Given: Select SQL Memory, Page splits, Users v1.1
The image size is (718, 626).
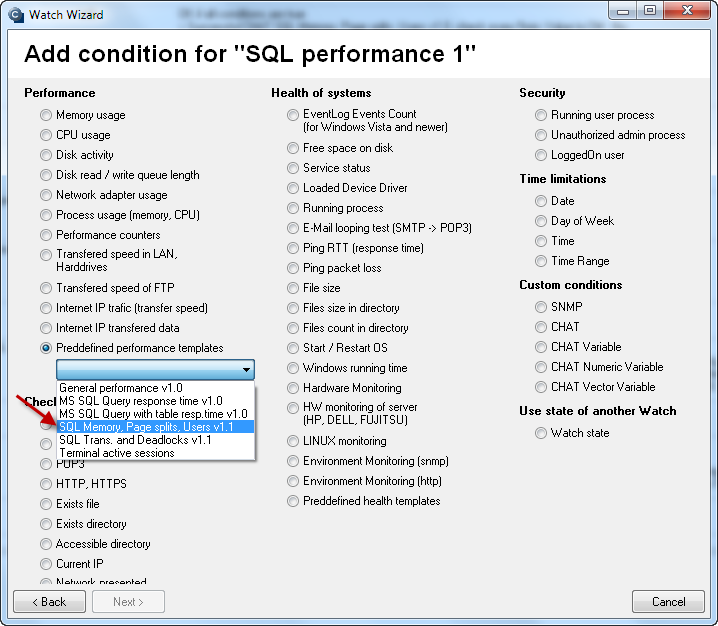Looking at the screenshot, I should point(156,427).
